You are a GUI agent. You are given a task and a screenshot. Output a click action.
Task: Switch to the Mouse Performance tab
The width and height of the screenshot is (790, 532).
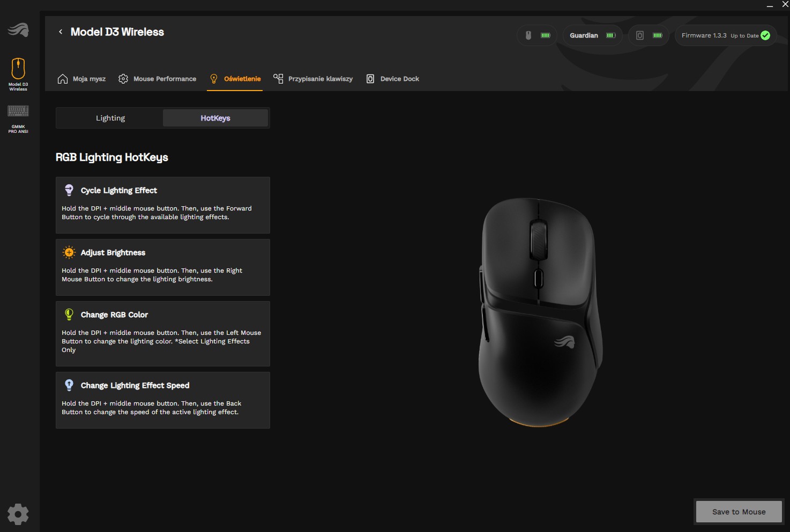158,79
